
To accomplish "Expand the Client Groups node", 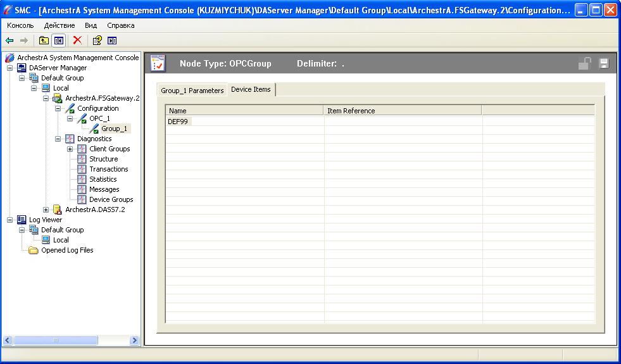I will tap(70, 149).
